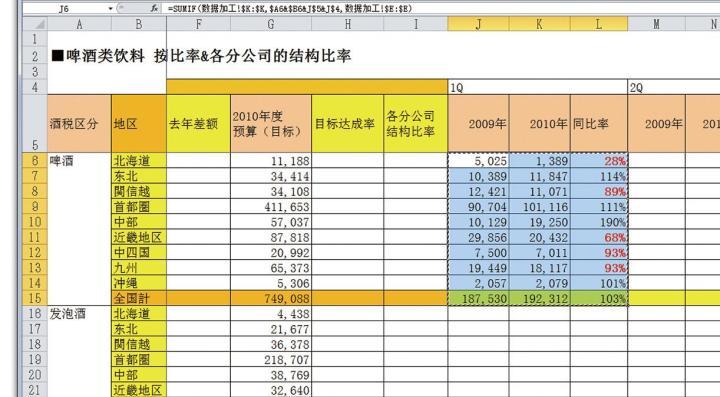This screenshot has height=397, width=720.
Task: Select column L header
Action: (x=599, y=24)
